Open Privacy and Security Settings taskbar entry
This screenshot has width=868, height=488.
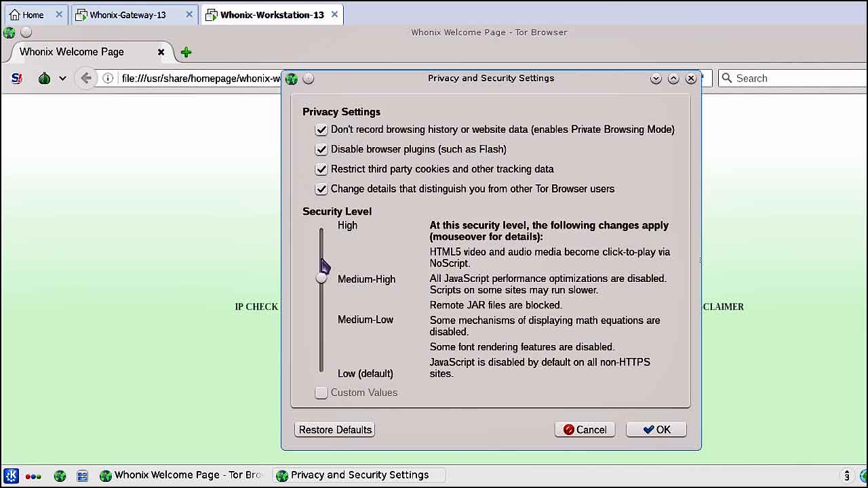(x=359, y=475)
